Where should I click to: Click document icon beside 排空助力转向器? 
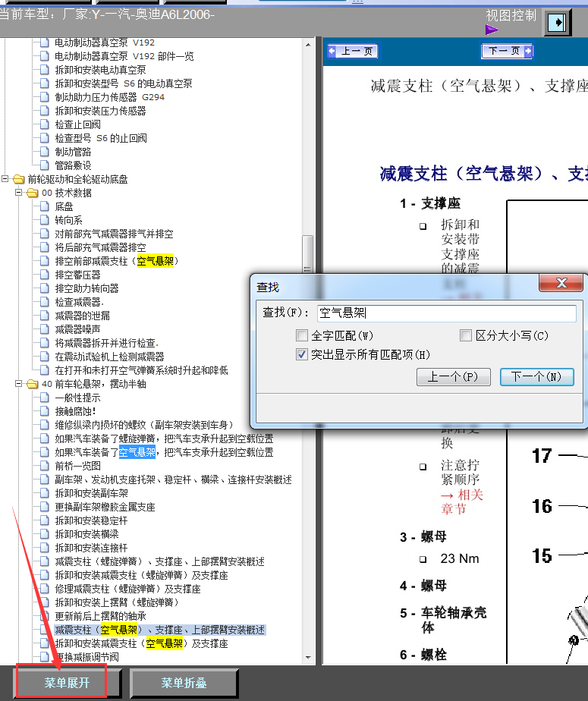44,288
